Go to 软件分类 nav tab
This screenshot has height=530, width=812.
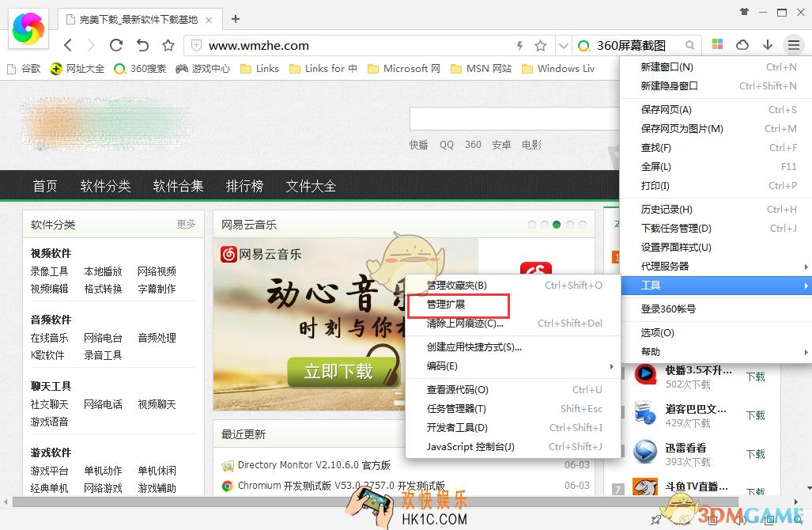[106, 186]
